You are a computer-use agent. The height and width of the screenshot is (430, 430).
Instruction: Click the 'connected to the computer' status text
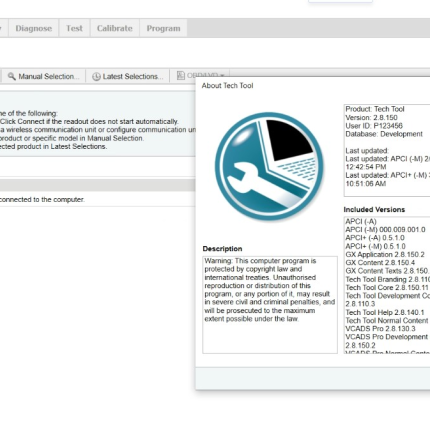pyautogui.click(x=42, y=200)
